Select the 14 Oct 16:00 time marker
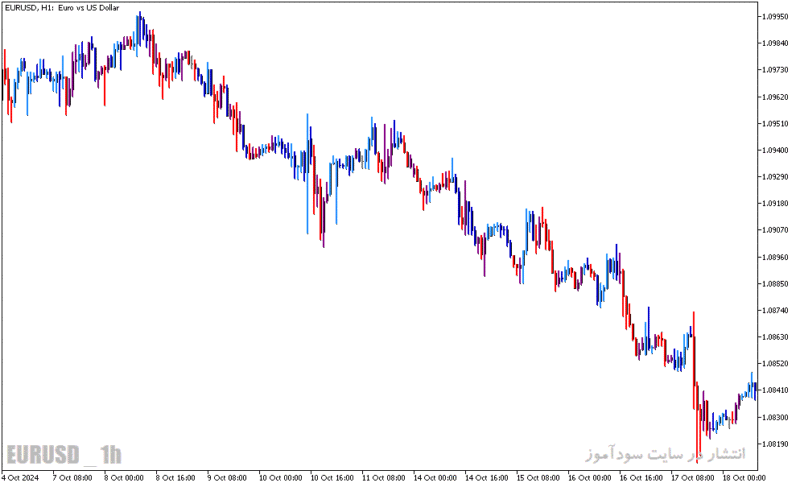Image resolution: width=800 pixels, height=487 pixels. click(487, 478)
